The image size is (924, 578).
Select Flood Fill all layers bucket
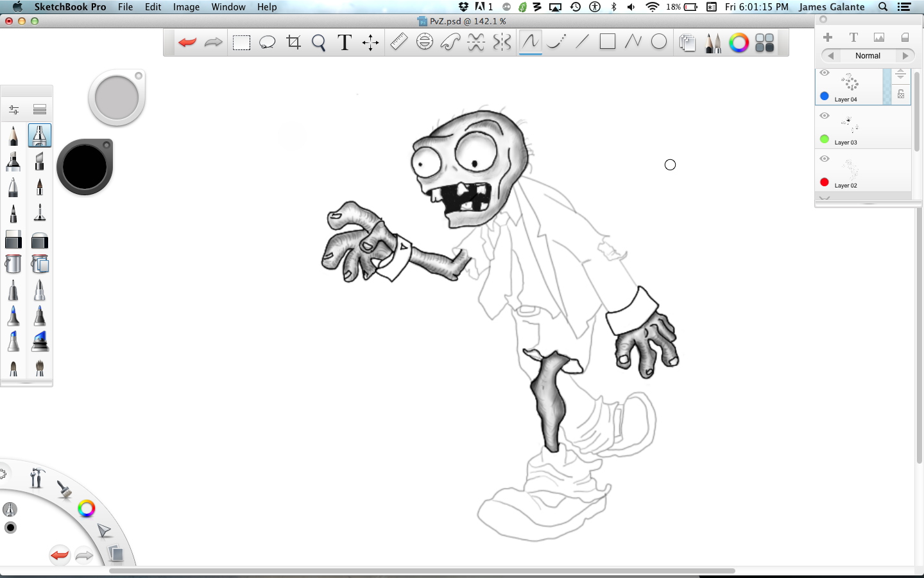pyautogui.click(x=39, y=264)
